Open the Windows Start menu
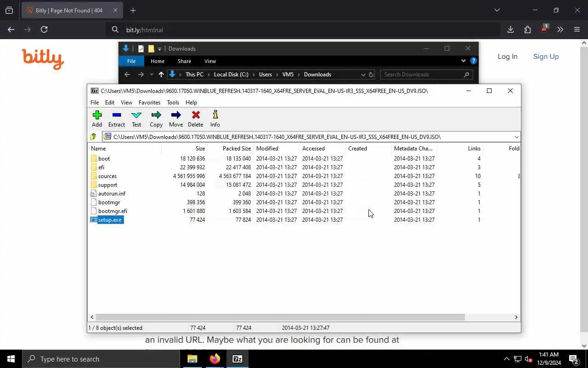This screenshot has height=368, width=588. tap(11, 359)
